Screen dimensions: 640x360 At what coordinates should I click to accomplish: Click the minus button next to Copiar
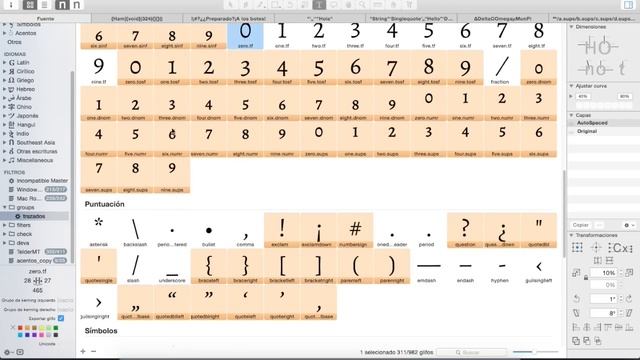pyautogui.click(x=599, y=225)
